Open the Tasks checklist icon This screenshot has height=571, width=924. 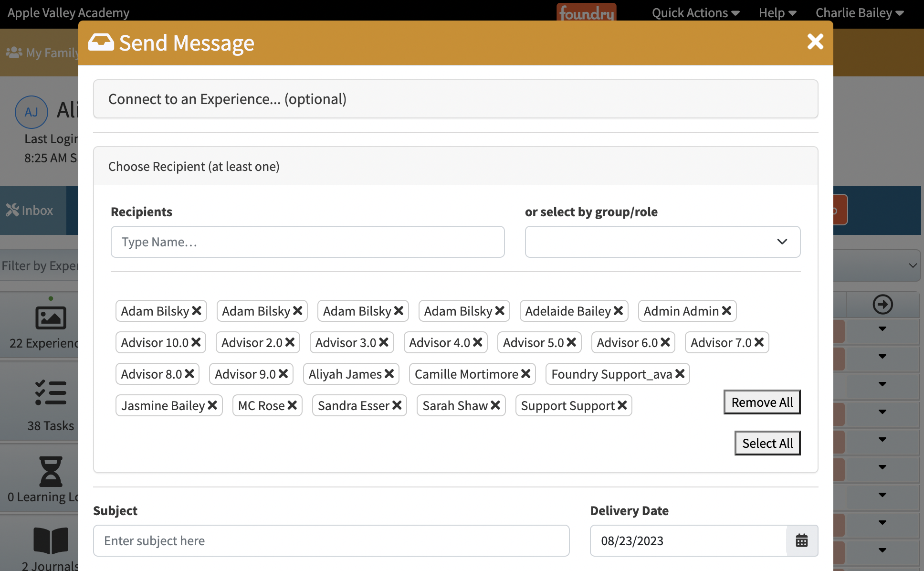coord(51,393)
